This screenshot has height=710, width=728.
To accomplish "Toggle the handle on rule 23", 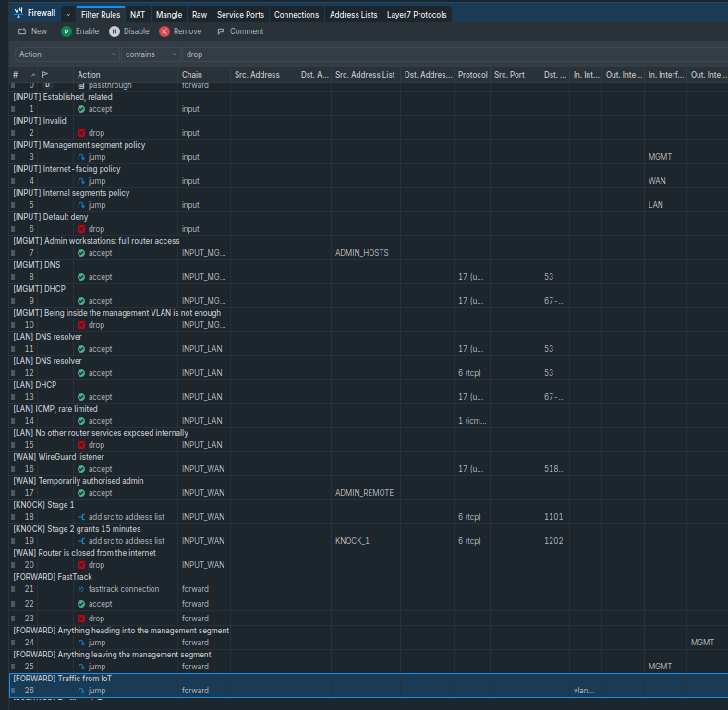I will [x=13, y=619].
